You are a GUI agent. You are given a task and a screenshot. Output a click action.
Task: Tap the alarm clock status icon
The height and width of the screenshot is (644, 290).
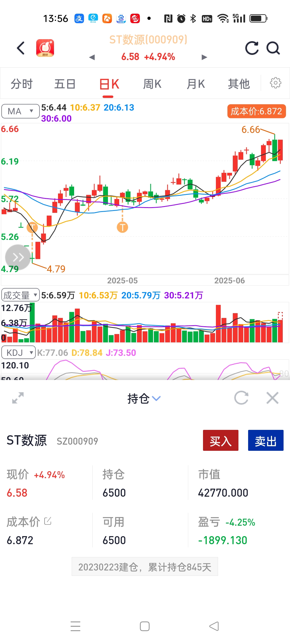click(x=181, y=18)
